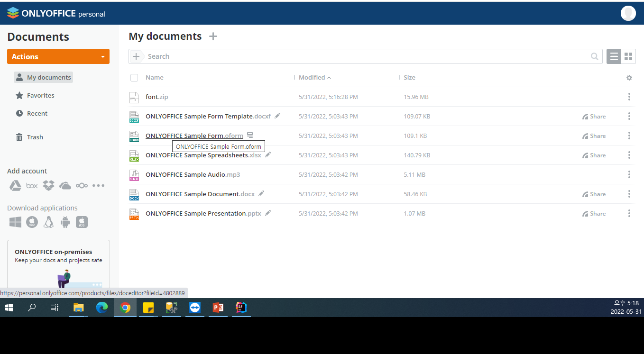644x354 pixels.
Task: Open context menu for Sample Spreadsheets row
Action: pos(629,155)
